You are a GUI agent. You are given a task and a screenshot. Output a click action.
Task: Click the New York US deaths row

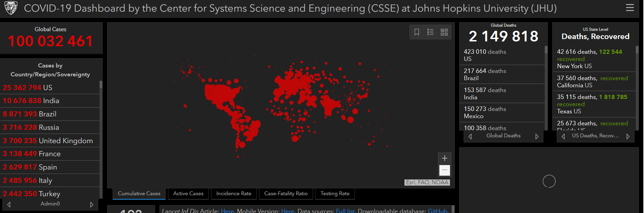coord(594,59)
